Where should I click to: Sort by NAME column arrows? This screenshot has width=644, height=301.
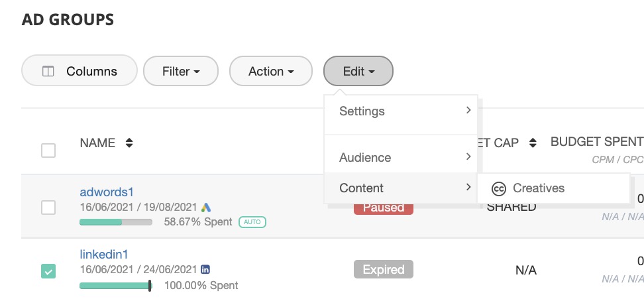(129, 143)
